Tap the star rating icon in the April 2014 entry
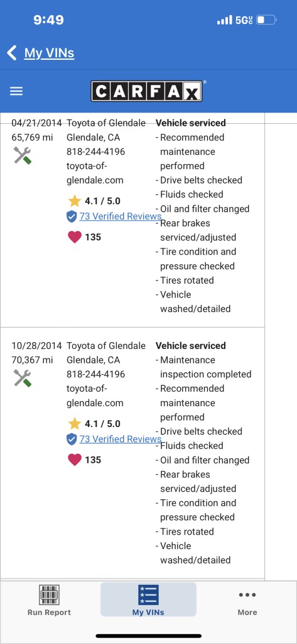The width and height of the screenshot is (297, 644). tap(75, 201)
